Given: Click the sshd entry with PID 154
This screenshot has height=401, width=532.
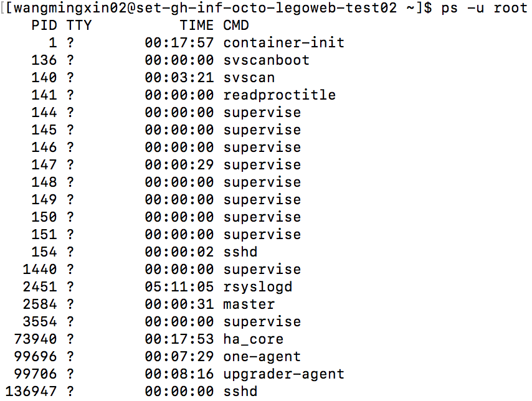Looking at the screenshot, I should click(240, 252).
